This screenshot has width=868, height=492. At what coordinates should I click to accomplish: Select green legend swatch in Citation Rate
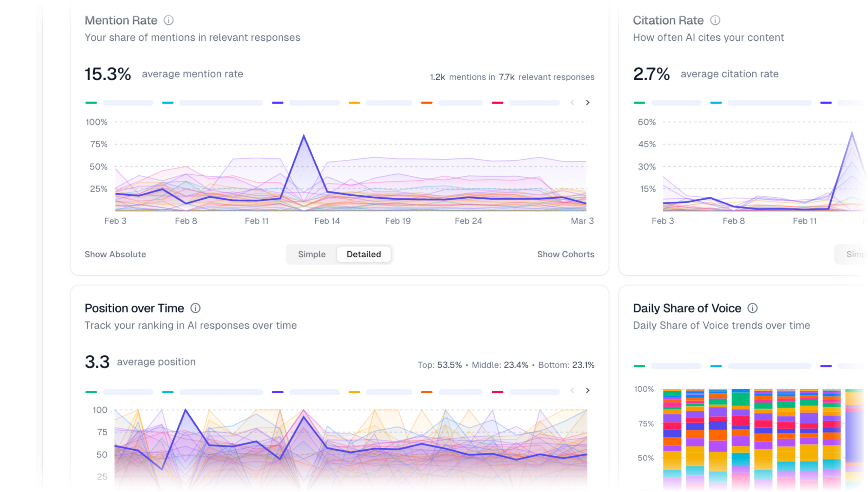pos(639,102)
